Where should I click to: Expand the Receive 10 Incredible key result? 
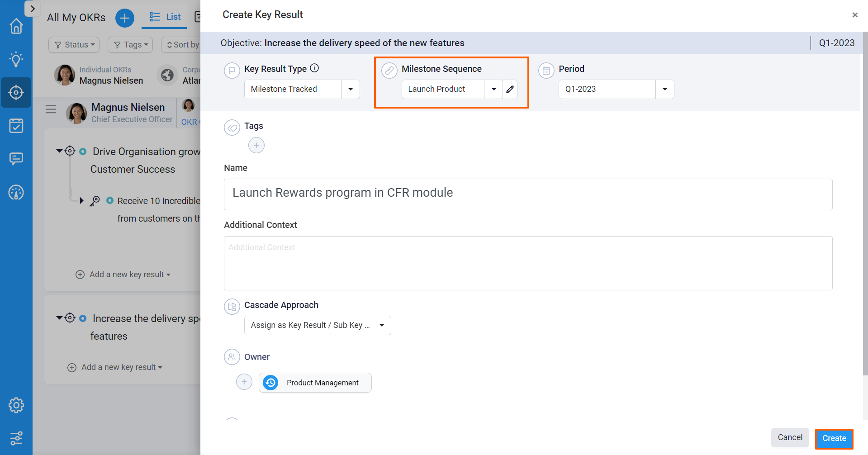pos(81,200)
